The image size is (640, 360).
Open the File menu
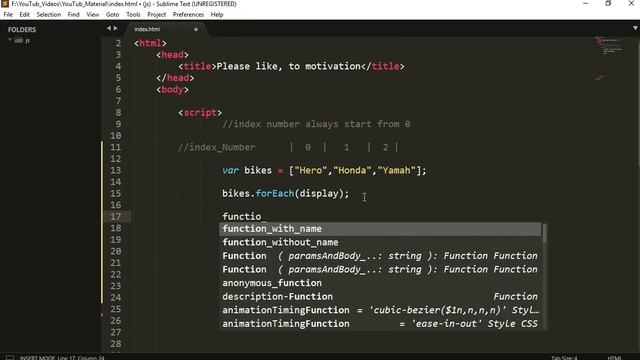(x=8, y=15)
